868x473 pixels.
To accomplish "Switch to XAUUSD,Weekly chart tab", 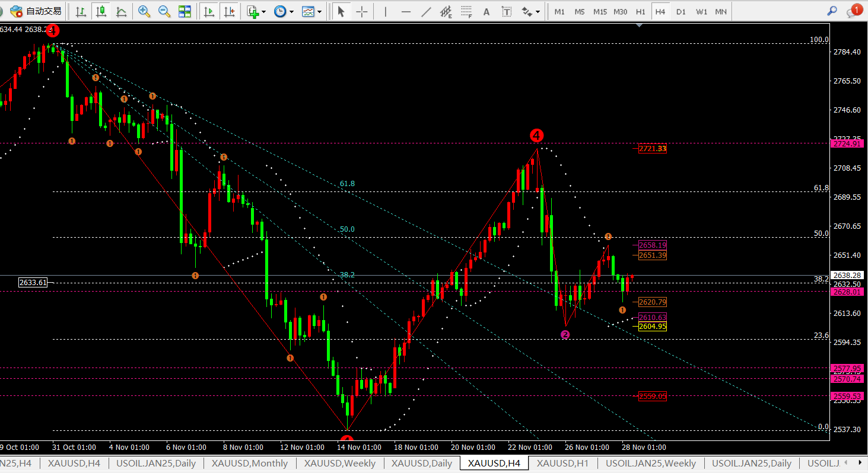I will [340, 464].
